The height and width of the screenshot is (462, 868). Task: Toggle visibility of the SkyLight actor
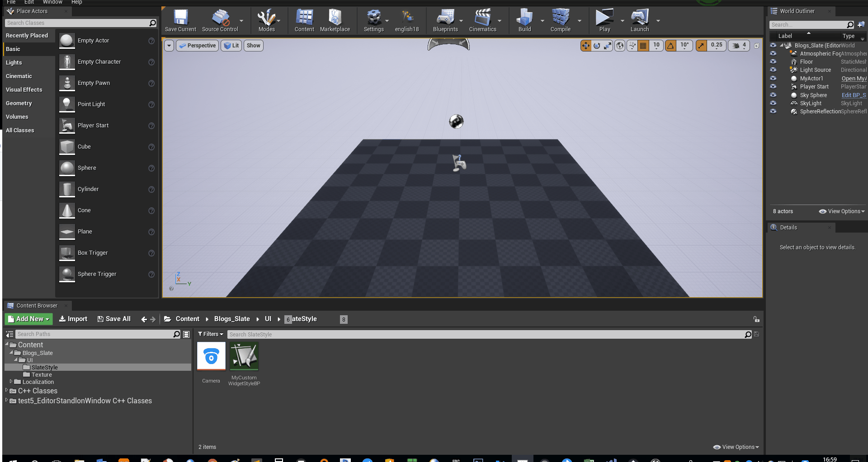773,103
